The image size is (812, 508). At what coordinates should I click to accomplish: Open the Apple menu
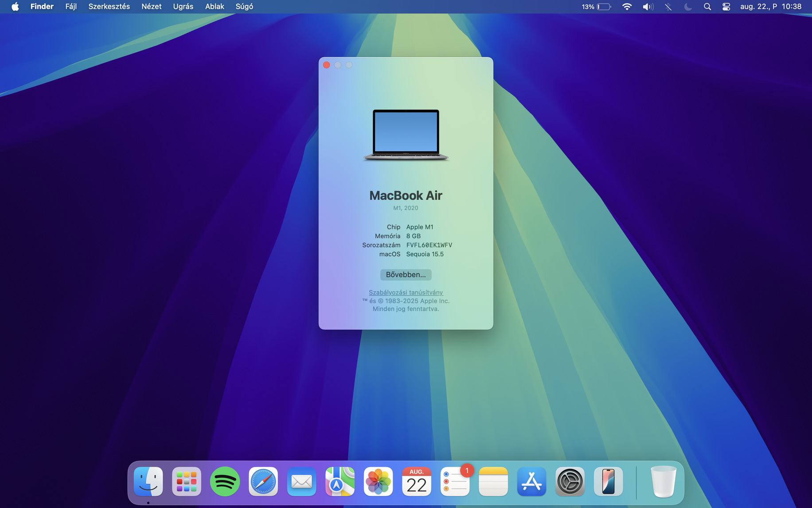pyautogui.click(x=15, y=7)
